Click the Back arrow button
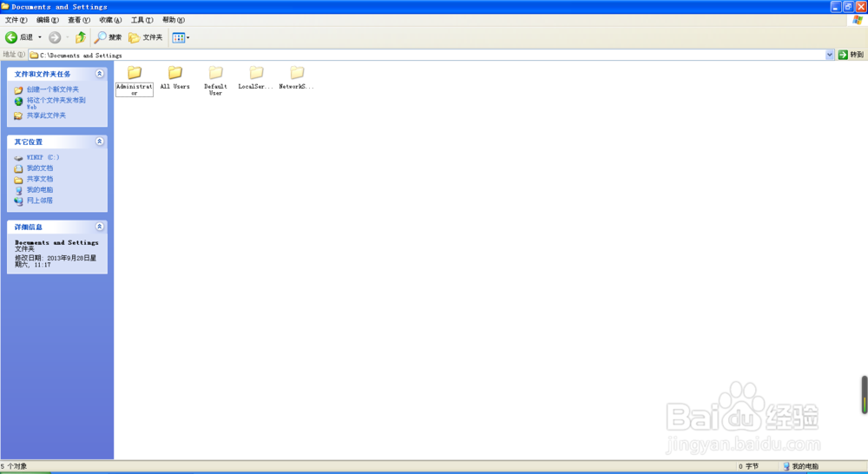This screenshot has height=474, width=868. [19, 37]
